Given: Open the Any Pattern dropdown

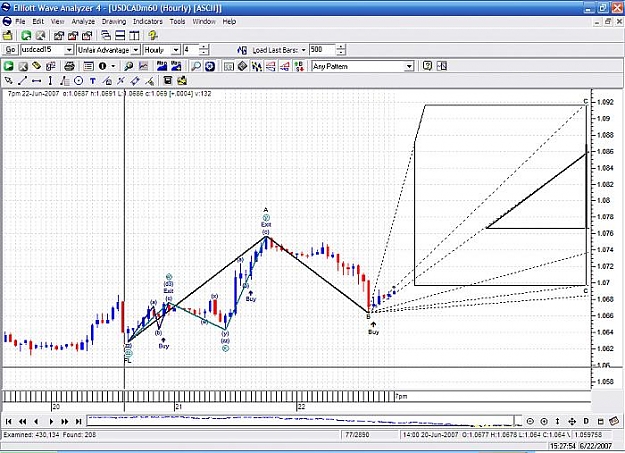Looking at the screenshot, I should point(409,66).
